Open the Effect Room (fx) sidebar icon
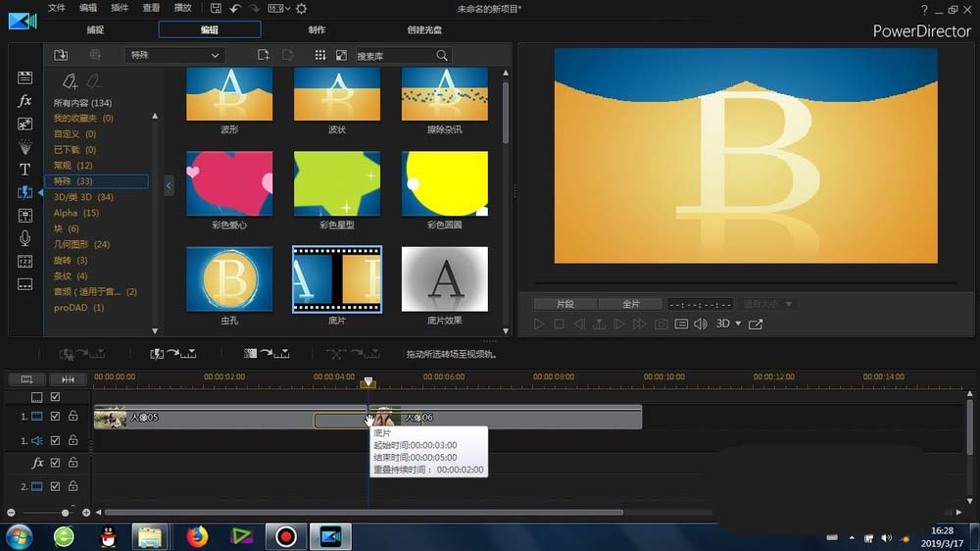The image size is (980, 551). click(25, 101)
